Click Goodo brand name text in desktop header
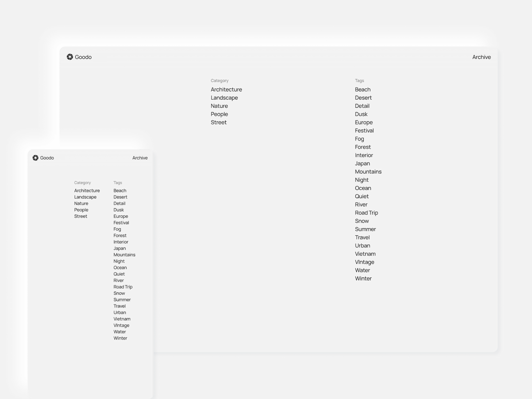Screen dimensions: 532x399 pos(83,57)
